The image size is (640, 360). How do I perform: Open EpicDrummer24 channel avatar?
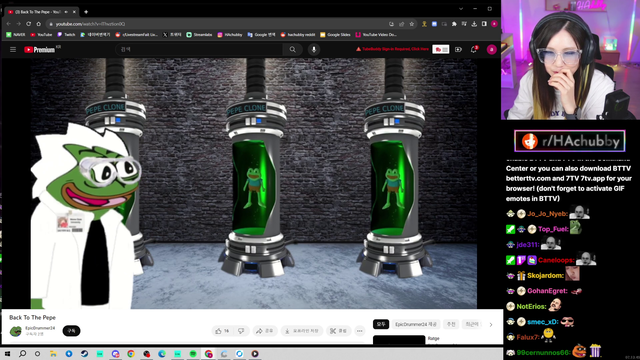pyautogui.click(x=16, y=331)
